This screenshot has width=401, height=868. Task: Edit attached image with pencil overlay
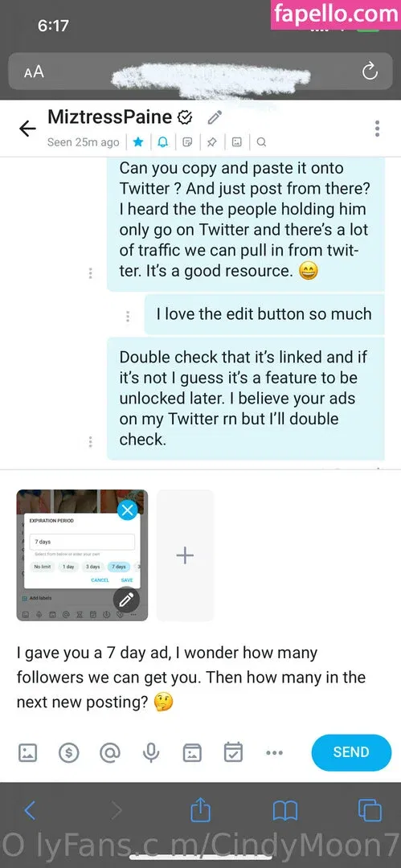tap(127, 599)
